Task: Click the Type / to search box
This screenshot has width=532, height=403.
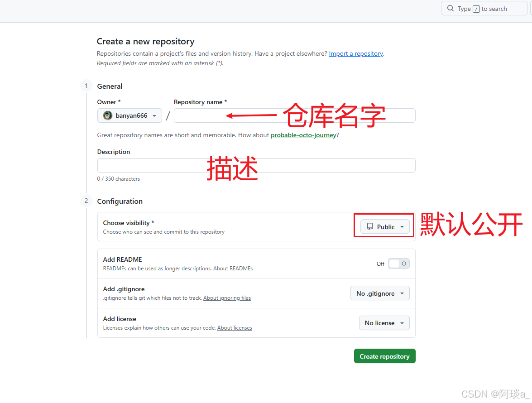Action: [x=484, y=9]
